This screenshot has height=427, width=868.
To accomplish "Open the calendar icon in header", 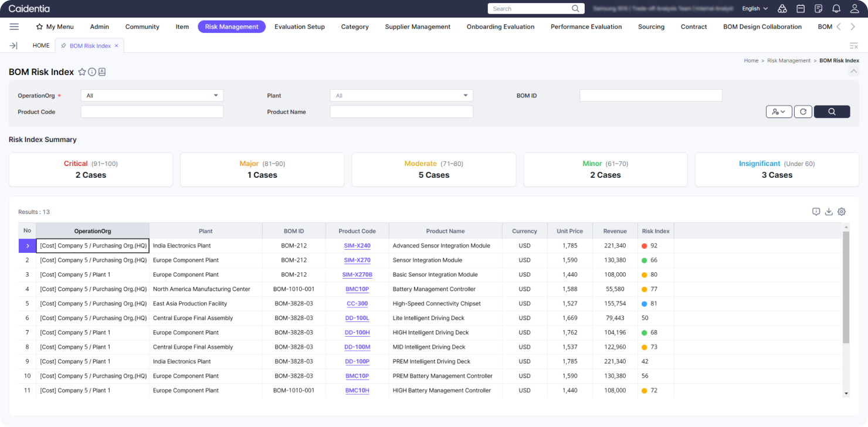I will pos(801,9).
